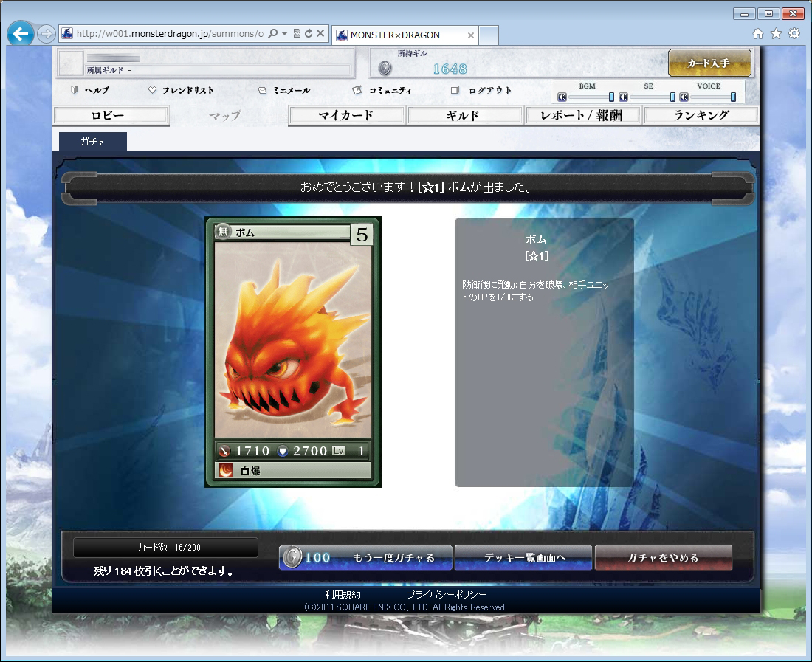Click the 所属ギルド label

pos(106,70)
